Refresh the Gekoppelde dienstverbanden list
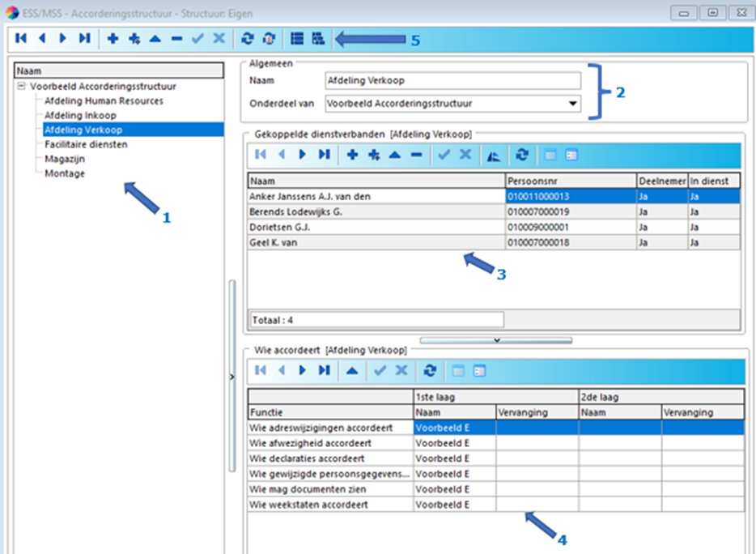 521,155
